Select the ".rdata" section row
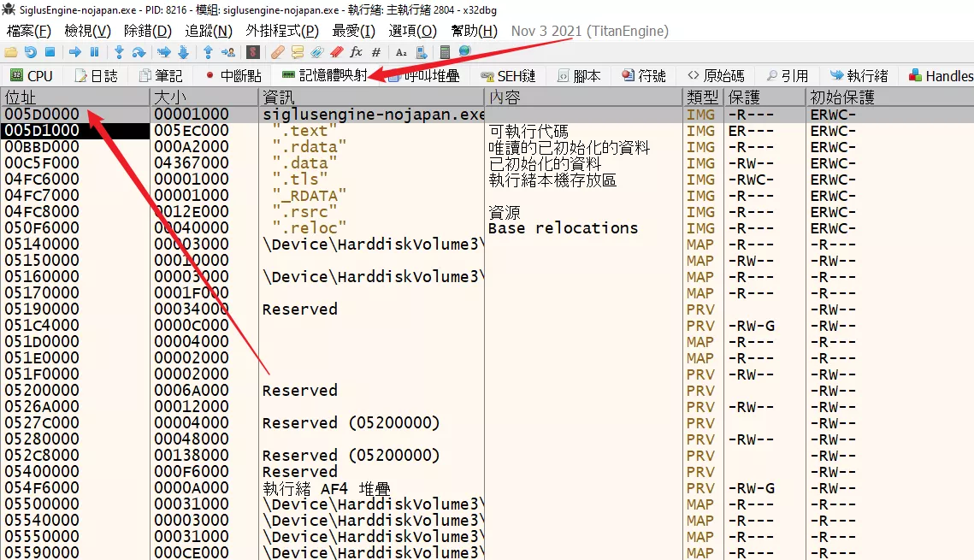This screenshot has height=560, width=974. coord(310,147)
